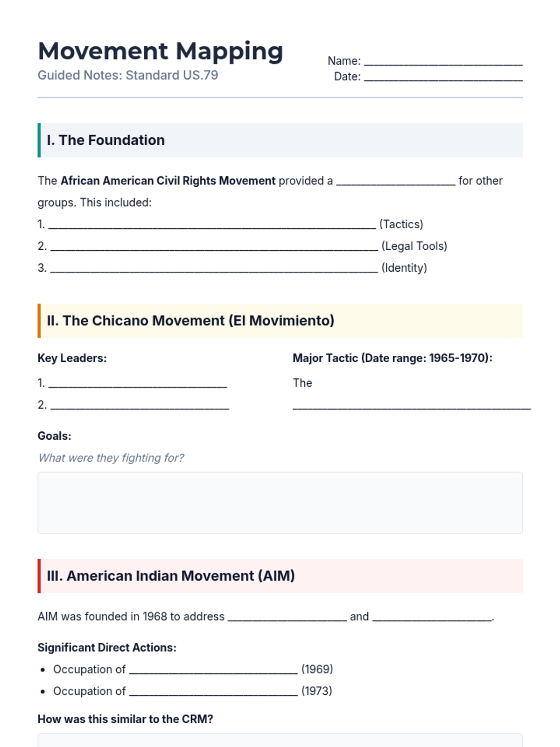Viewport: 560px width, 747px height.
Task: Click the American Indian Movement (AIM) heading
Action: [x=171, y=576]
